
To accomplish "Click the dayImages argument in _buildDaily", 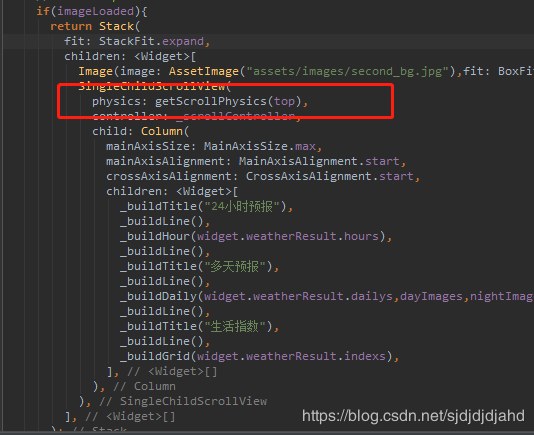I will tap(431, 296).
